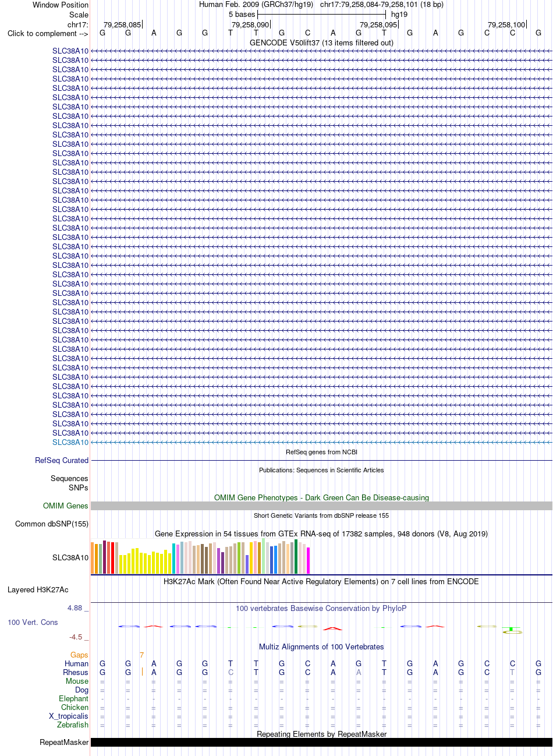
Task: Click the chr17:79,258,084-79,258,101 (18 bp) header
Action: point(382,5)
